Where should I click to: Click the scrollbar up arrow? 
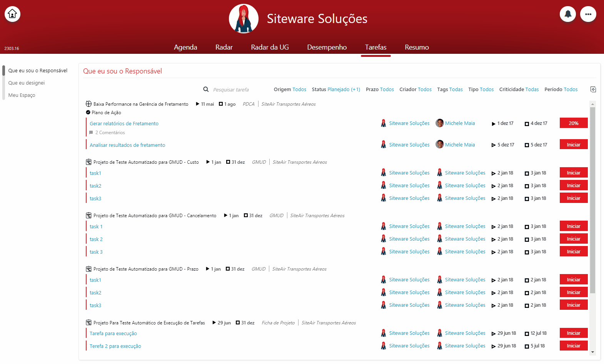[x=592, y=104]
